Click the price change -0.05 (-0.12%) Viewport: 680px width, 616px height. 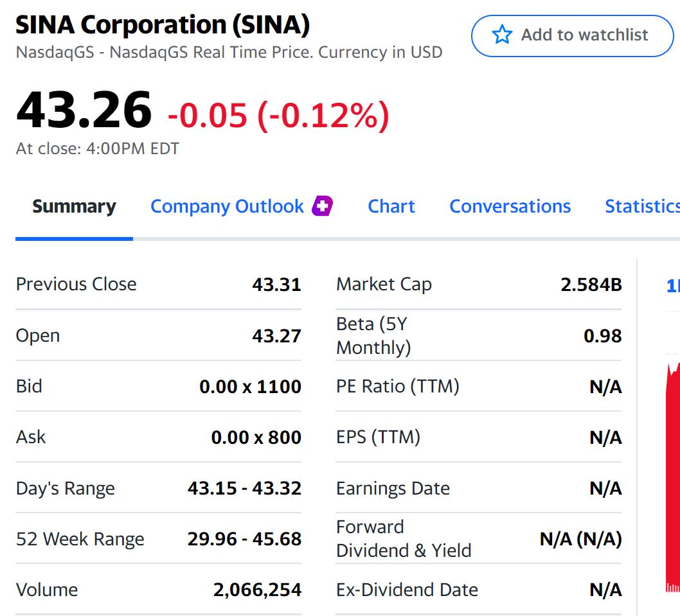point(278,116)
